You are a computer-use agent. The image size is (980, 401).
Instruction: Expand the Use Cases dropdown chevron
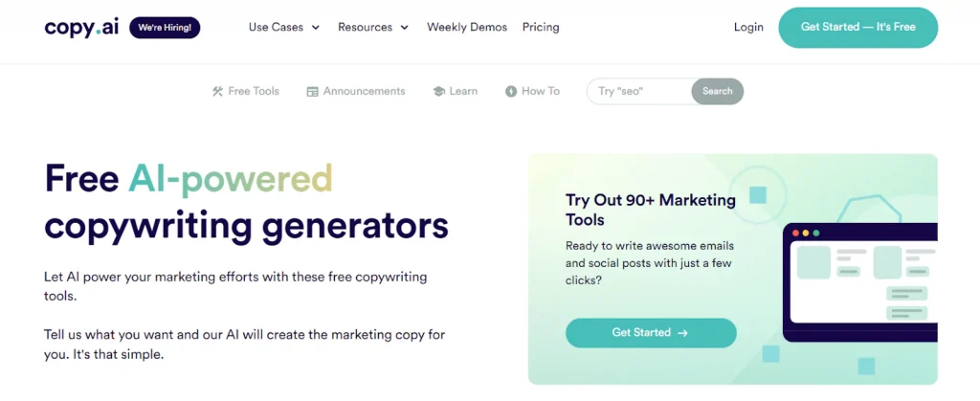316,28
